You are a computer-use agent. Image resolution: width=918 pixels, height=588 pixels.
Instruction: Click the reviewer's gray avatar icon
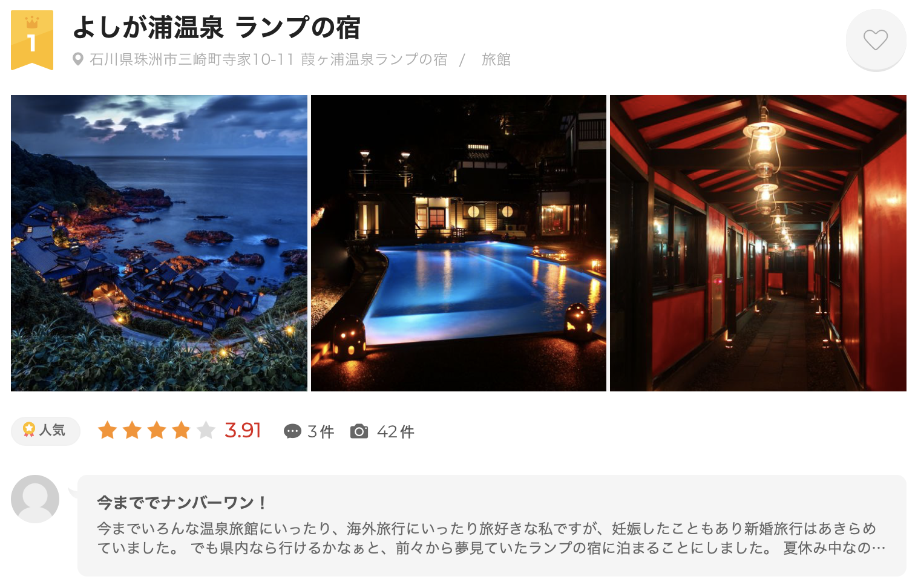35,499
